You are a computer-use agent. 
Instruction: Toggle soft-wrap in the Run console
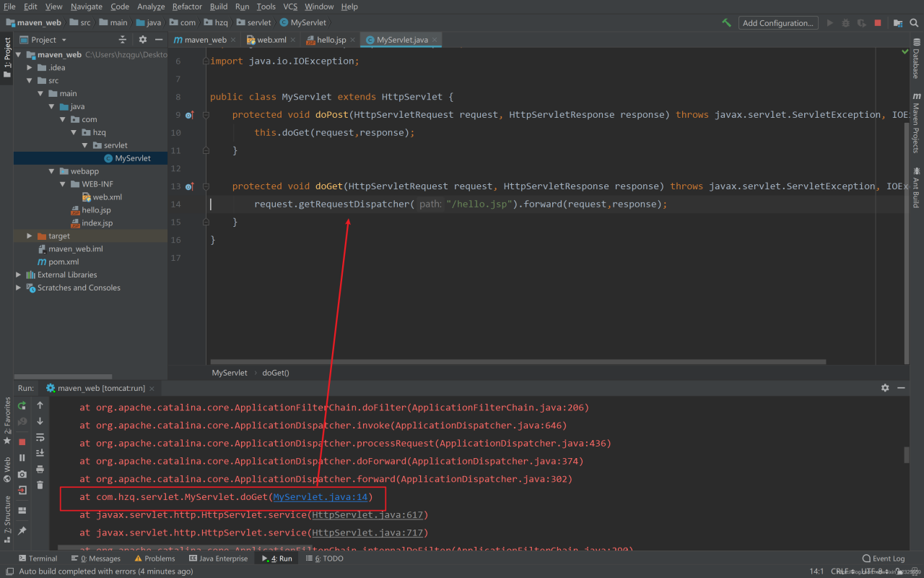[40, 437]
